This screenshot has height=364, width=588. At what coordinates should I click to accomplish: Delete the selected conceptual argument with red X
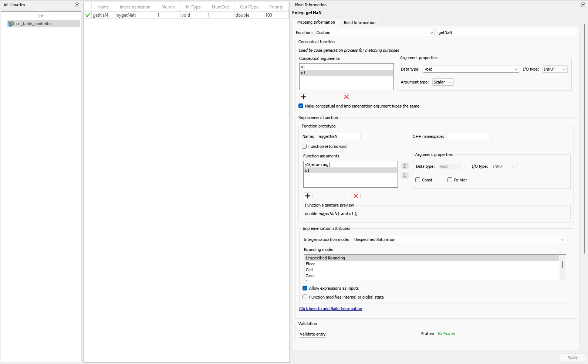(x=347, y=97)
